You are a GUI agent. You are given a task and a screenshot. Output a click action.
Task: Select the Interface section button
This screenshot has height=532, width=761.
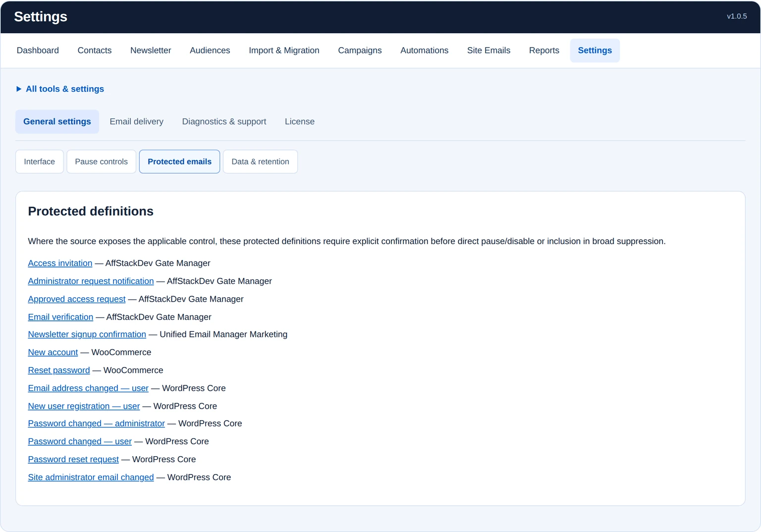40,161
